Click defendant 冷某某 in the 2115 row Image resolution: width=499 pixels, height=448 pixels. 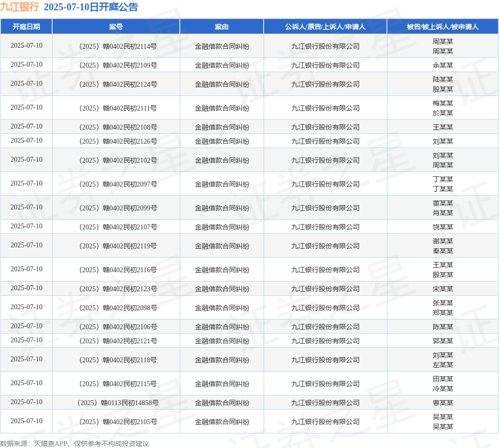pos(442,389)
